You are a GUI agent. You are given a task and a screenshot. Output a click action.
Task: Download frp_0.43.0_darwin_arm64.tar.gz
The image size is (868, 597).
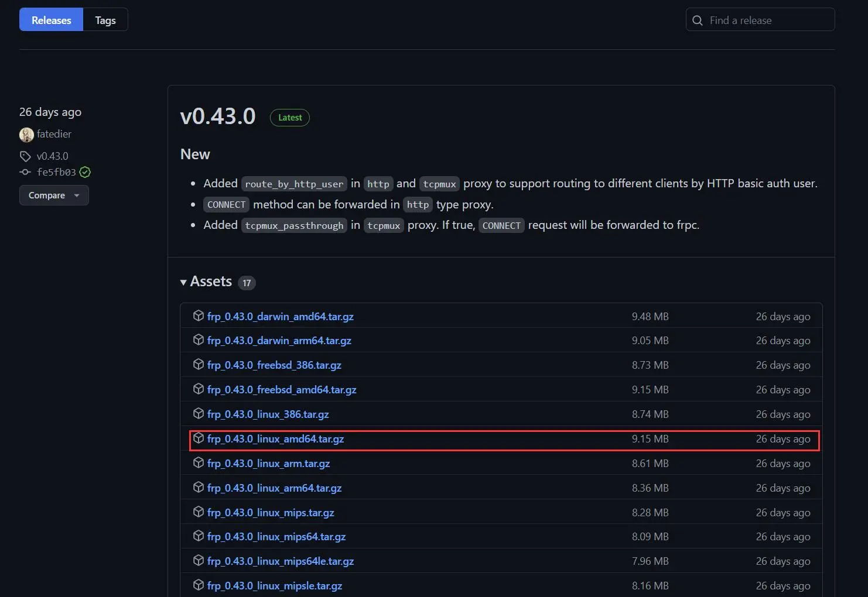tap(279, 341)
